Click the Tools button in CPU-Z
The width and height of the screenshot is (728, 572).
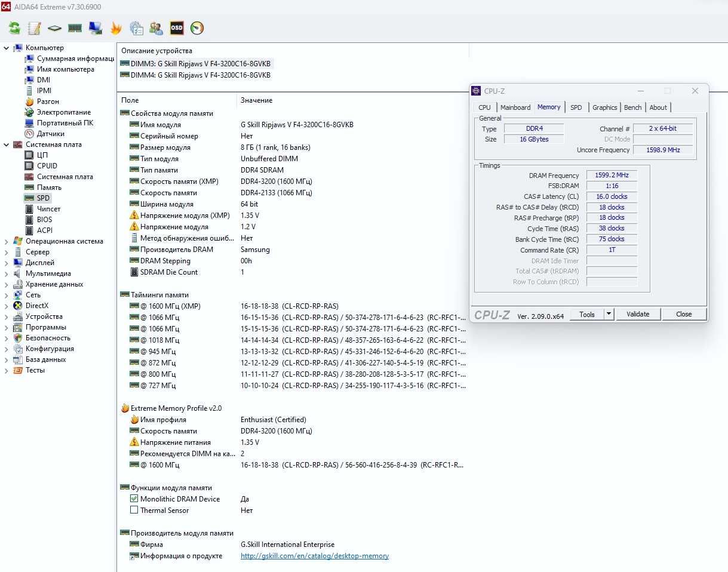pos(587,314)
